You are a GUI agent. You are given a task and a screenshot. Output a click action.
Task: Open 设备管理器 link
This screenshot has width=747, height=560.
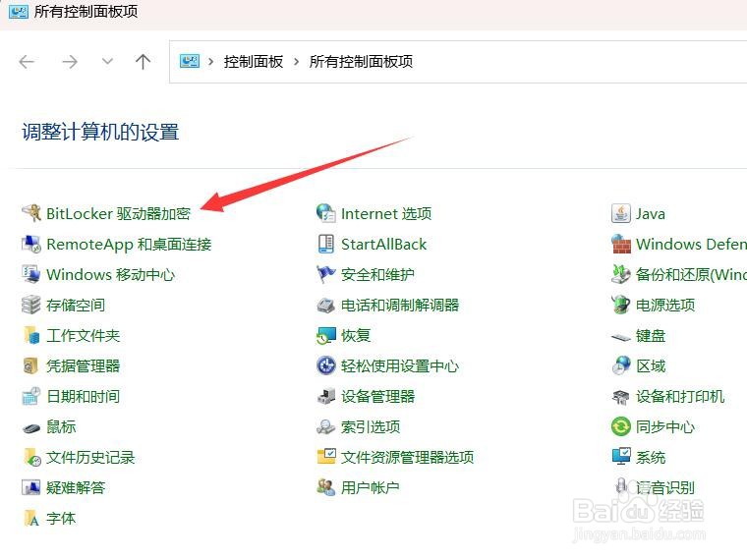[x=377, y=397]
